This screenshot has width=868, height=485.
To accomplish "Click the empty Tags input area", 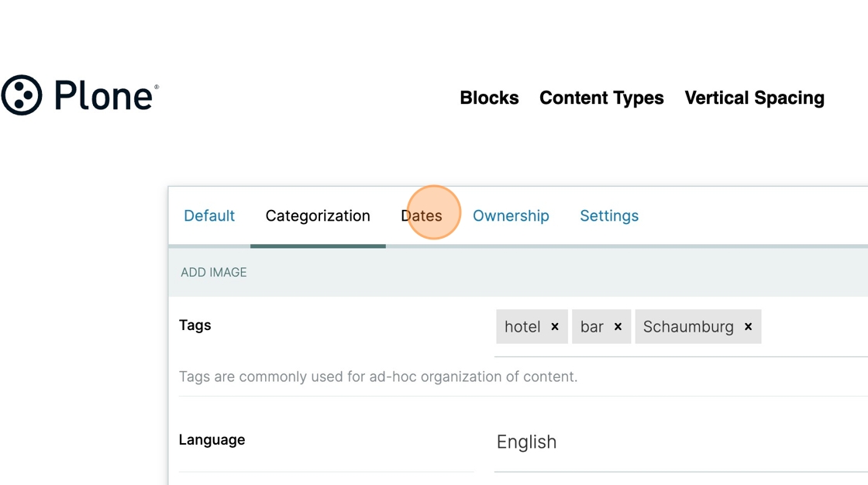I will point(814,327).
